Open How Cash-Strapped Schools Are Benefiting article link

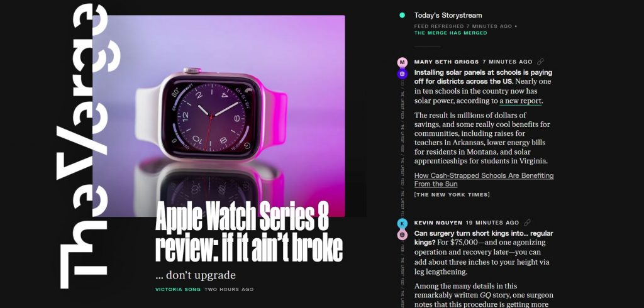pyautogui.click(x=484, y=180)
